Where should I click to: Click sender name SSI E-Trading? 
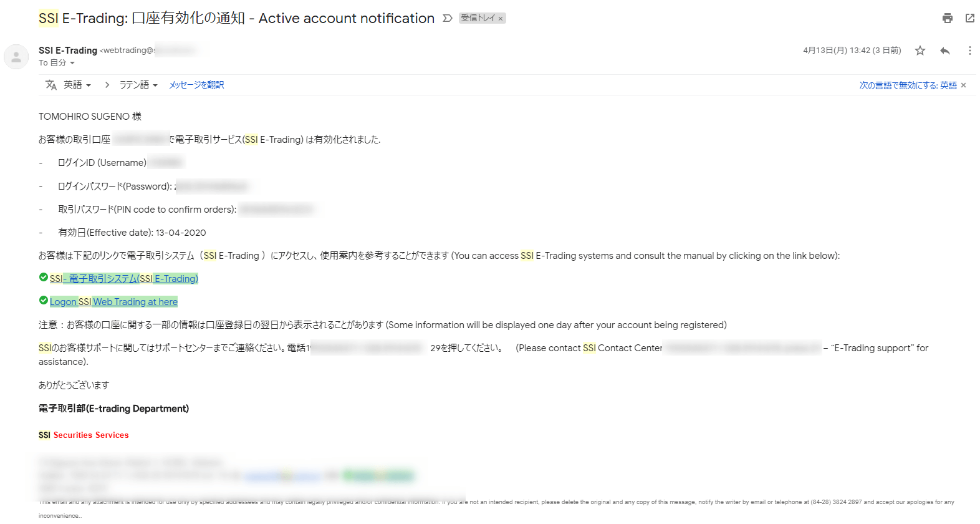(x=68, y=51)
